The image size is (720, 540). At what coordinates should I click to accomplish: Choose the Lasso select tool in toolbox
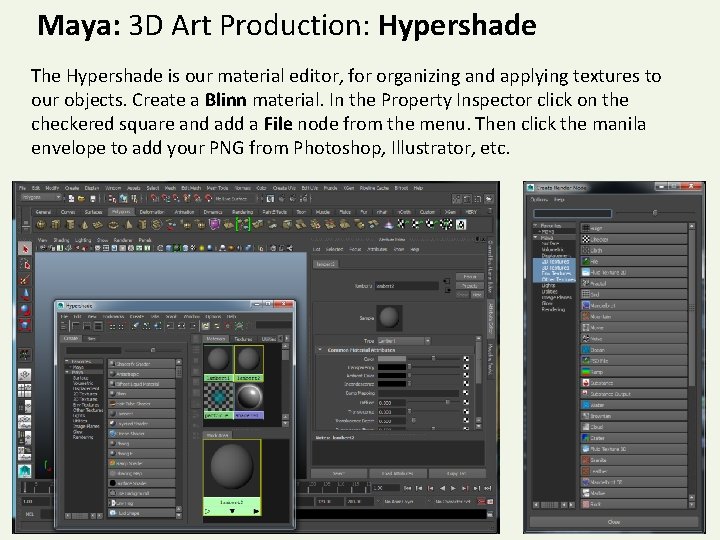[x=25, y=264]
